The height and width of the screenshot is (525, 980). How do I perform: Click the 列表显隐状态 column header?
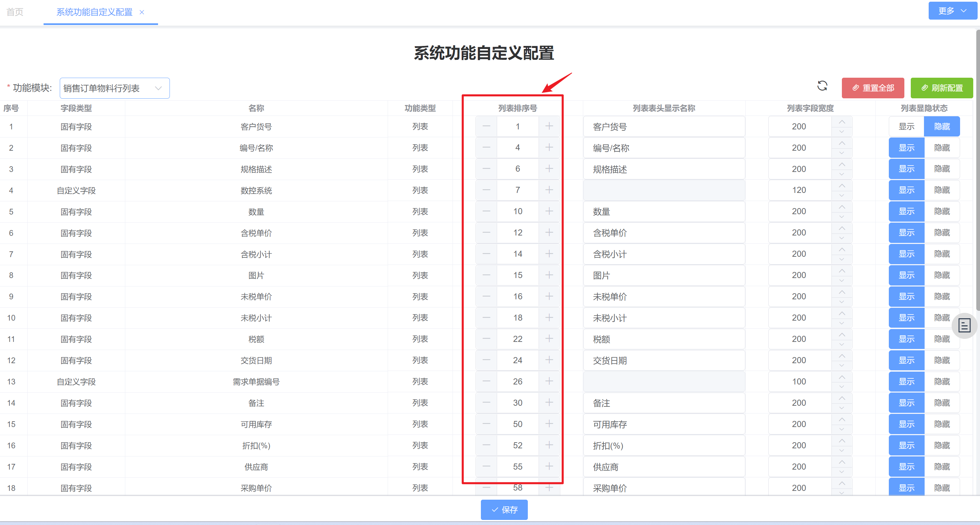tap(924, 108)
